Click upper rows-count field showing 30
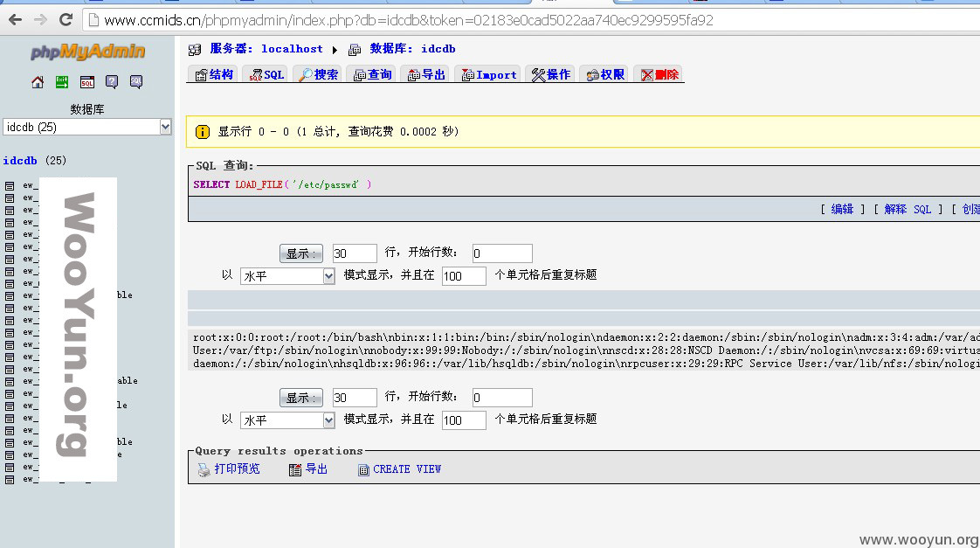The image size is (980, 548). point(355,253)
